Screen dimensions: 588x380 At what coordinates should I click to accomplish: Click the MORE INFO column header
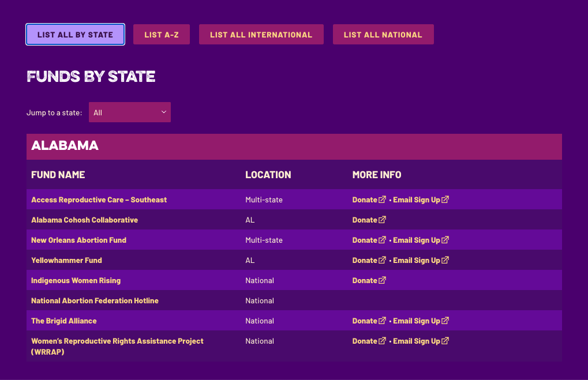click(x=376, y=175)
